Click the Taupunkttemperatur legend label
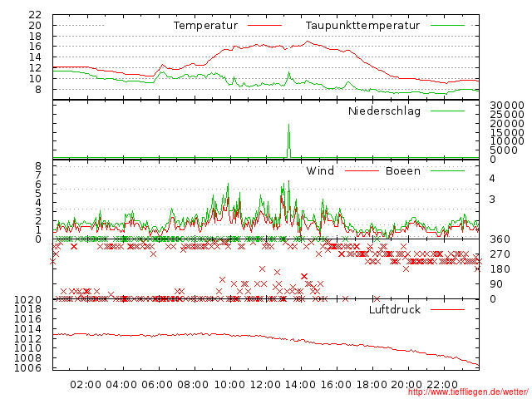Screen dimensions: 532x399 pos(362,26)
